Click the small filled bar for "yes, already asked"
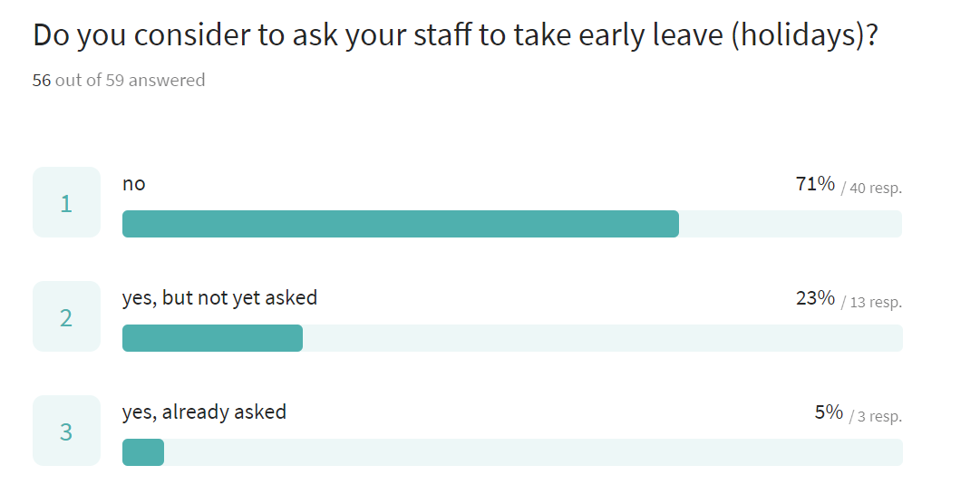Image resolution: width=980 pixels, height=504 pixels. [143, 452]
